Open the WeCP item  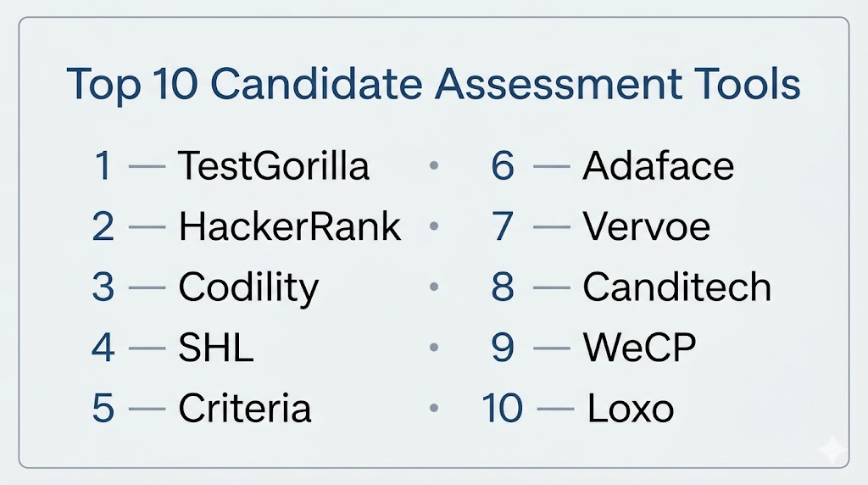pos(639,348)
